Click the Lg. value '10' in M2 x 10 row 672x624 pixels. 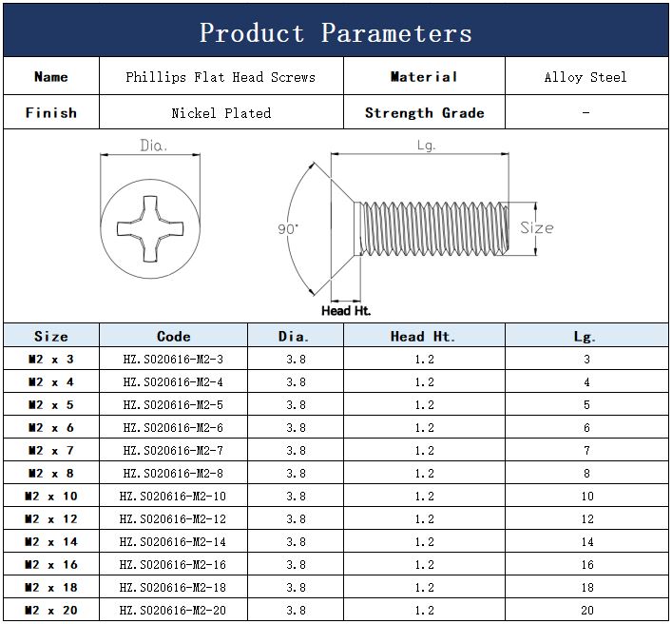(x=587, y=496)
